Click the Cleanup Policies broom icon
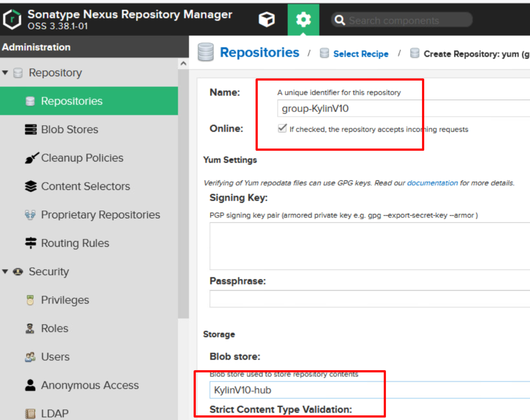The image size is (530, 420). point(31,158)
